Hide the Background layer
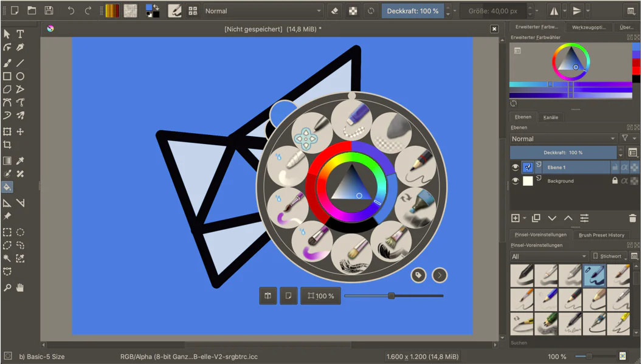 pos(516,180)
